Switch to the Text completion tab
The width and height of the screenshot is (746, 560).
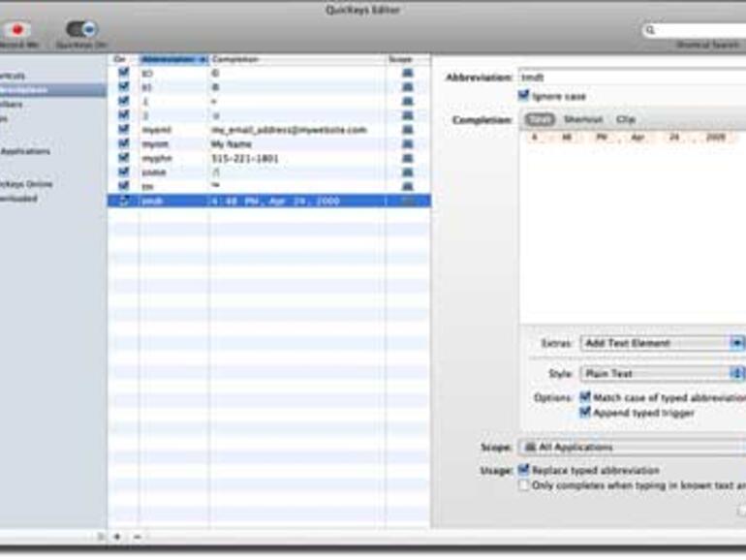point(540,119)
